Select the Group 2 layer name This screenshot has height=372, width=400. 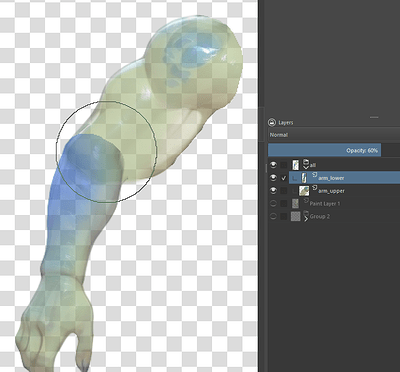320,217
